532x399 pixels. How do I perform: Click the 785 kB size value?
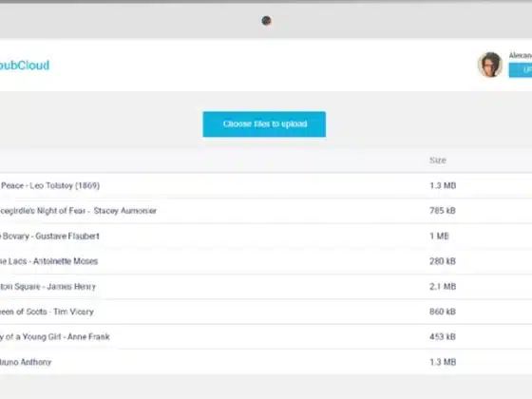(x=443, y=211)
